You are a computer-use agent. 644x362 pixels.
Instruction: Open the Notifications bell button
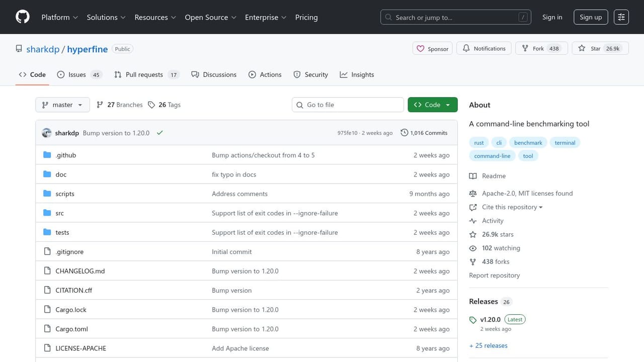pyautogui.click(x=484, y=49)
